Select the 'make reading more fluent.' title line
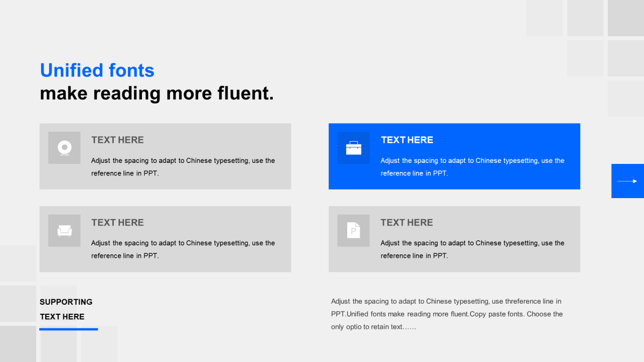 point(156,94)
